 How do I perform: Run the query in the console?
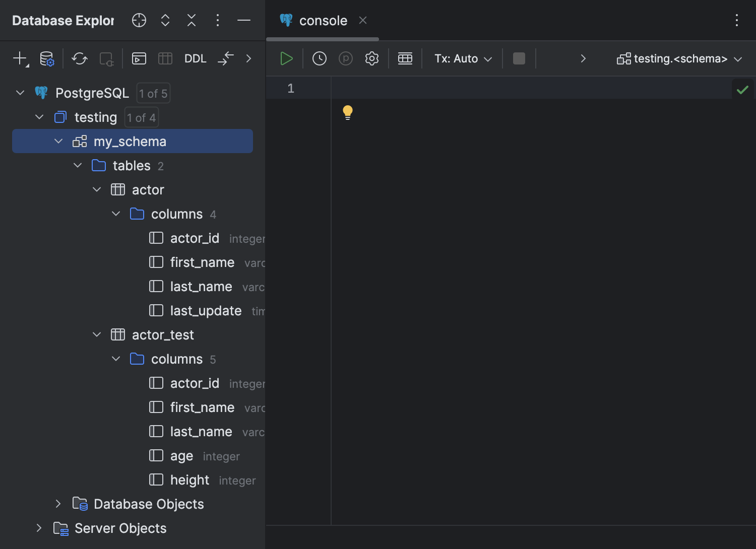tap(286, 58)
